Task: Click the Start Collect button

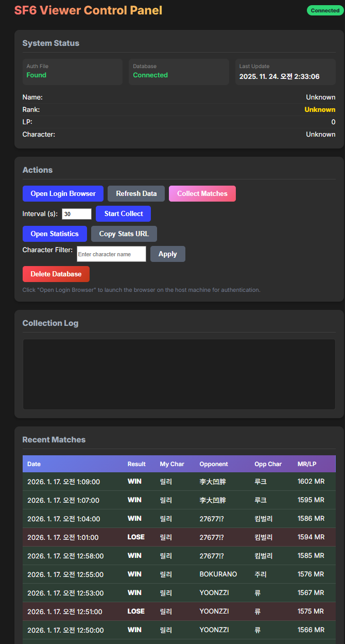Action: [x=123, y=213]
